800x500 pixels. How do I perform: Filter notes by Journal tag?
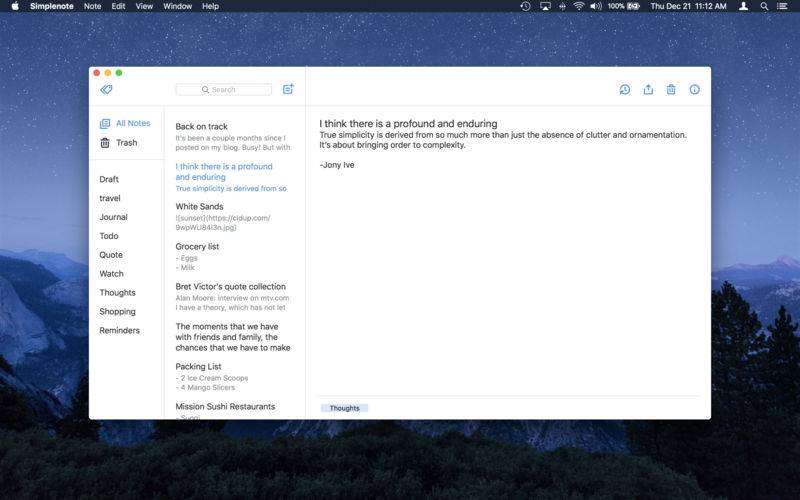coord(113,217)
